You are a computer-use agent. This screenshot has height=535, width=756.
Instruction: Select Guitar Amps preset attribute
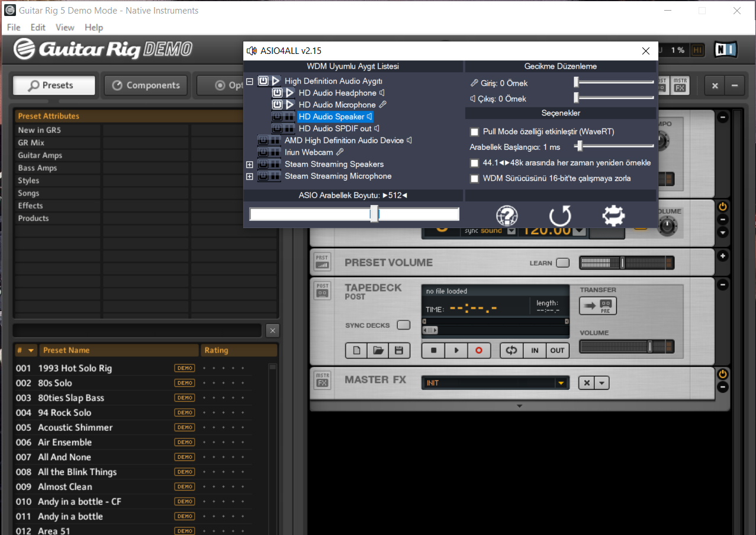[40, 155]
